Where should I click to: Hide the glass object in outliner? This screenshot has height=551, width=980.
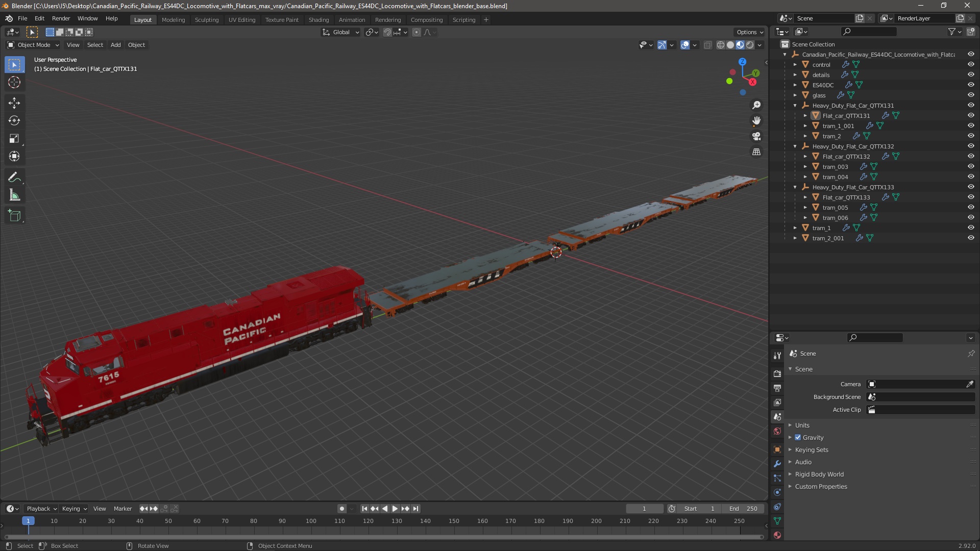(x=971, y=95)
